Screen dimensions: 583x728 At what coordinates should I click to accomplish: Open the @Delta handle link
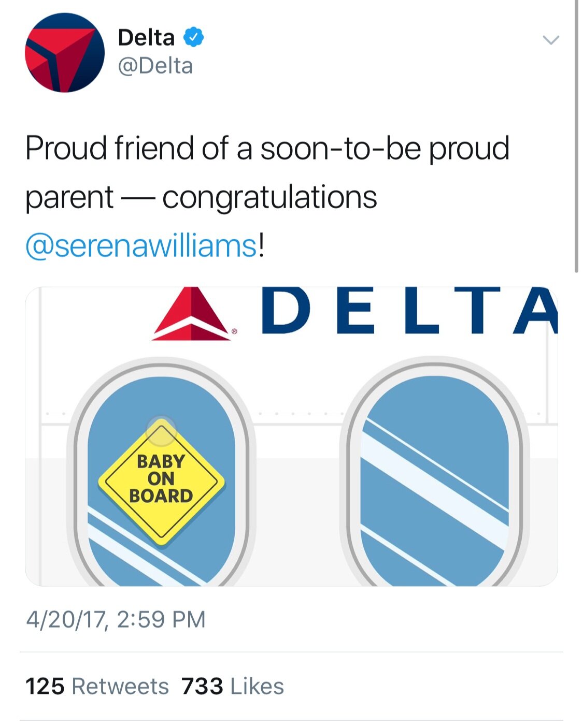pos(155,66)
